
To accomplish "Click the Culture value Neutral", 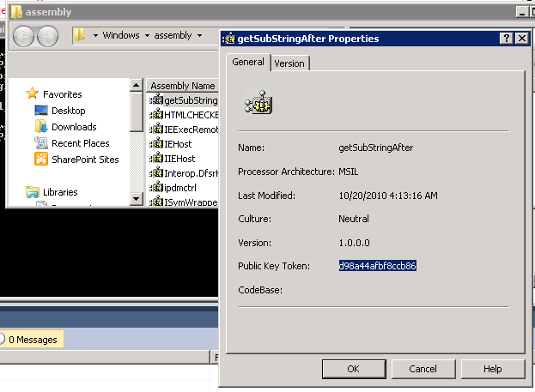I will point(354,219).
